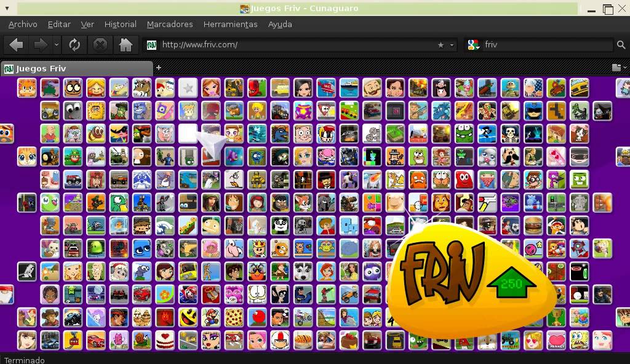Open a new tab with plus
This screenshot has width=630, height=364.
[159, 68]
